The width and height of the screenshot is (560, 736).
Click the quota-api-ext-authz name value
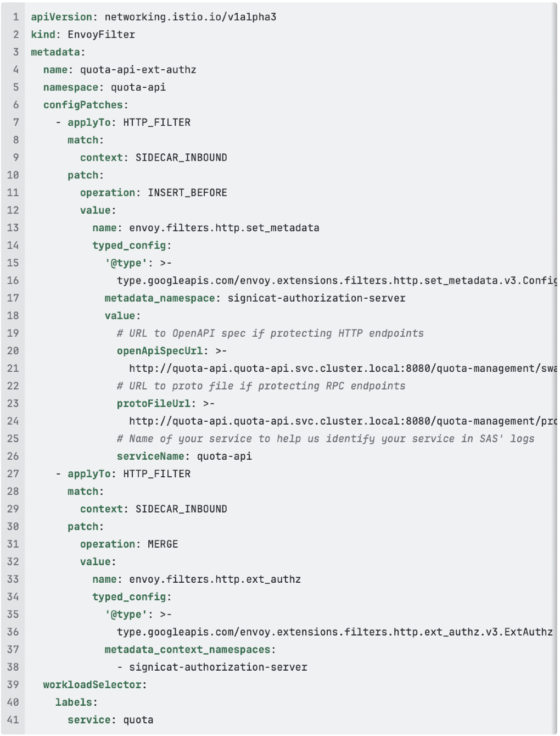click(x=138, y=70)
